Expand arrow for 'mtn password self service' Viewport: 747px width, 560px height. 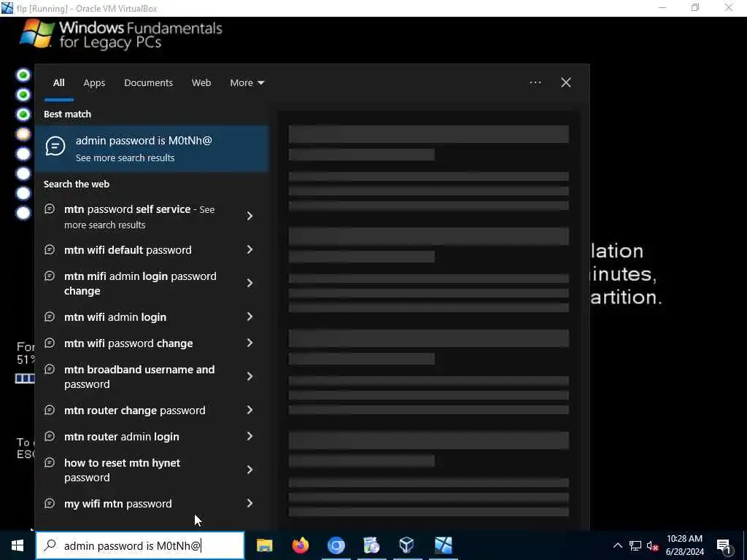point(249,216)
